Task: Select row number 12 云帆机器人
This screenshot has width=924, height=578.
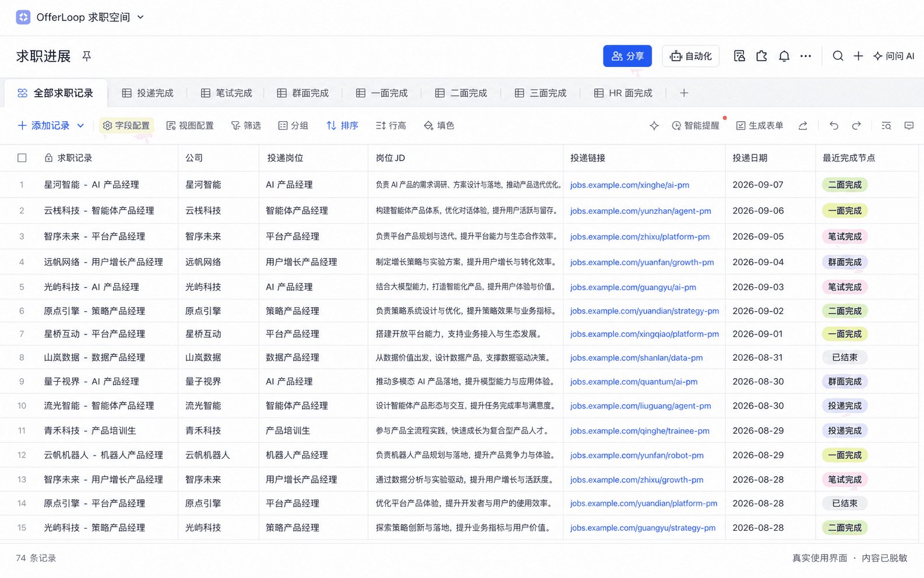Action: point(22,455)
